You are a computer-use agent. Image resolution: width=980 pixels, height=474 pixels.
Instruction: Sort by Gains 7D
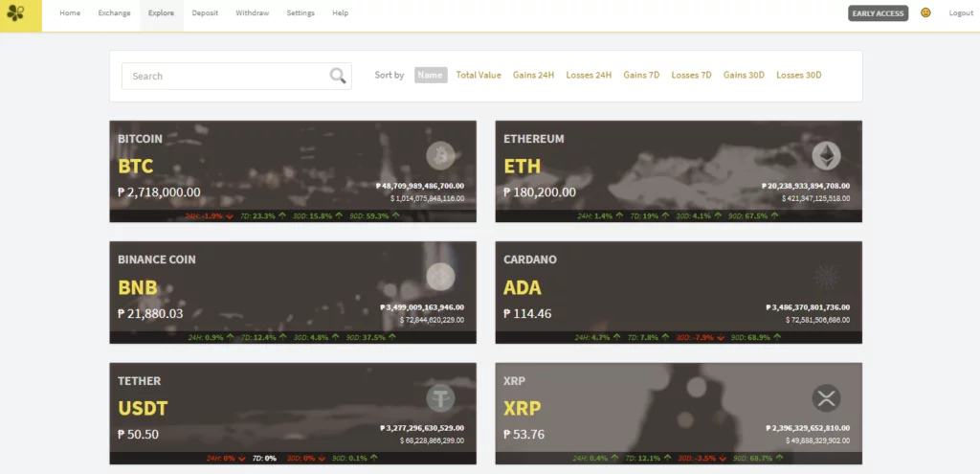[x=641, y=75]
